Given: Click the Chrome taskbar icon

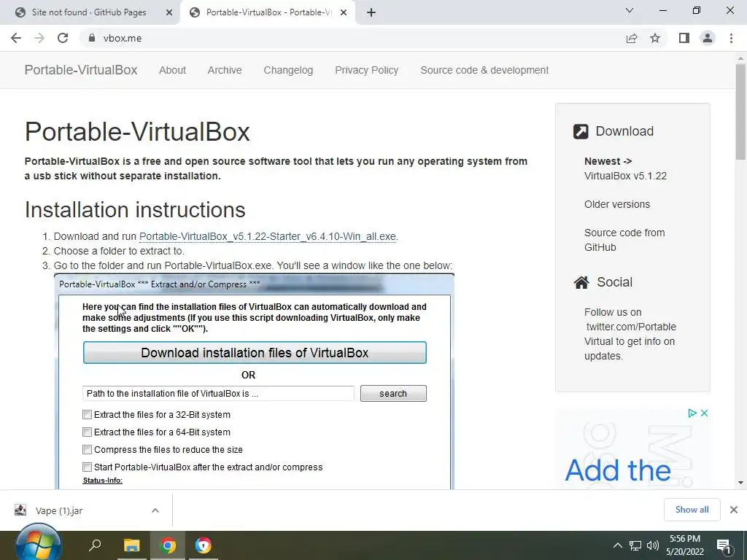Looking at the screenshot, I should [x=168, y=545].
